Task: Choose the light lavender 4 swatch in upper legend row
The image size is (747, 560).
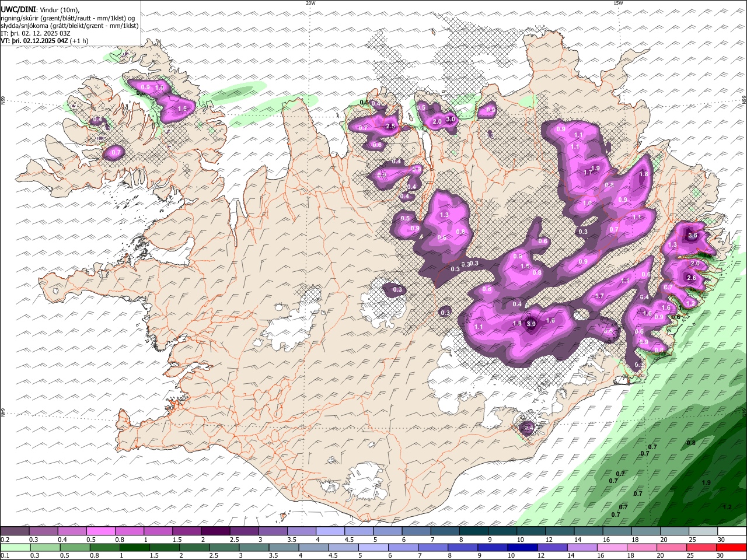Action: (x=329, y=531)
